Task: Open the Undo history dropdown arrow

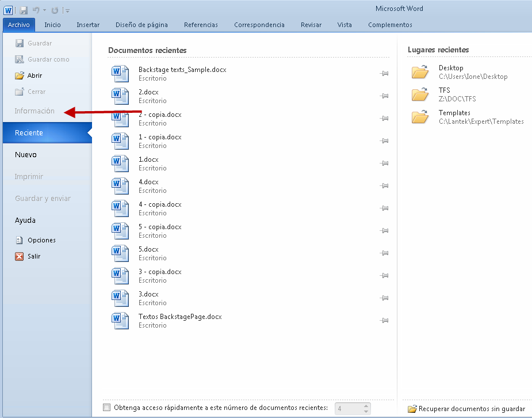Action: click(44, 10)
